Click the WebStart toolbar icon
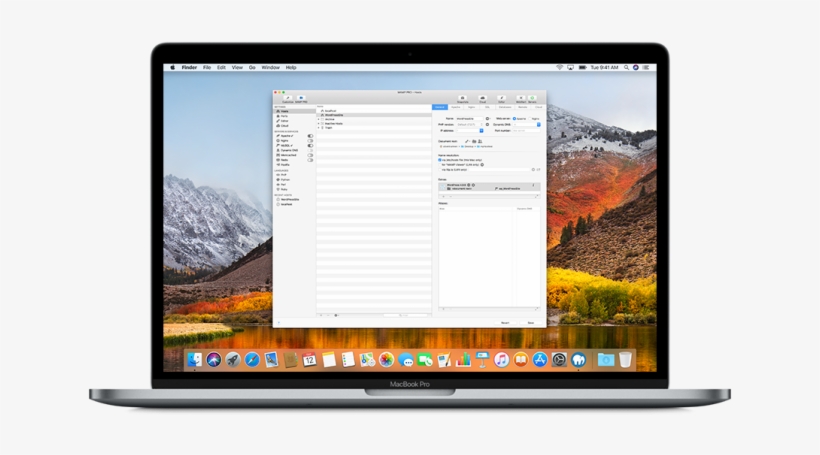The height and width of the screenshot is (455, 820). pyautogui.click(x=521, y=98)
